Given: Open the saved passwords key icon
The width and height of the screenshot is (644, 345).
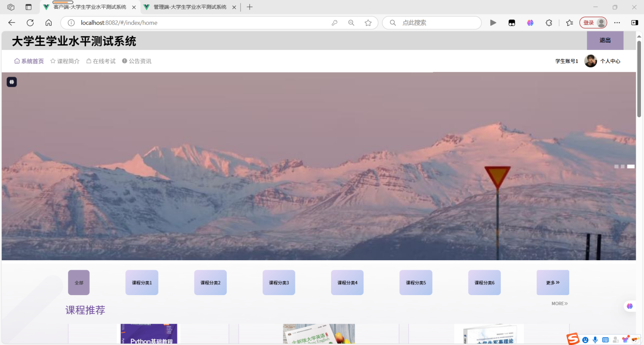Looking at the screenshot, I should [x=334, y=23].
